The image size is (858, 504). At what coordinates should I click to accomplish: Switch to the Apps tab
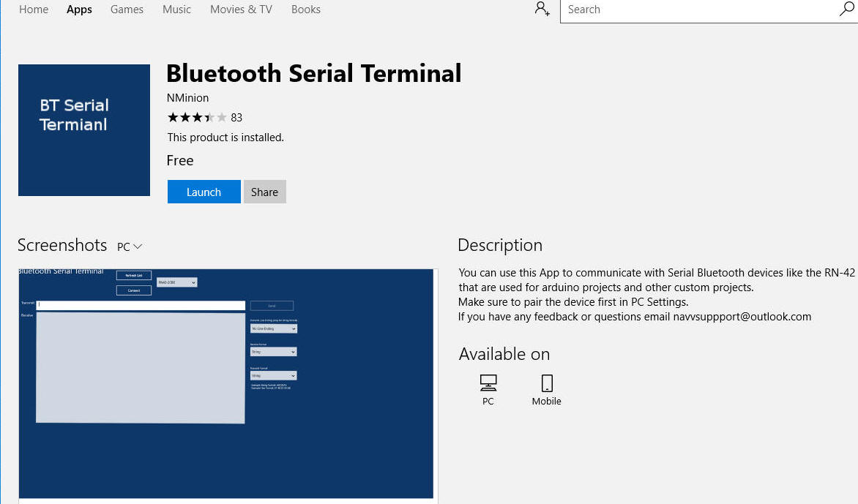79,10
